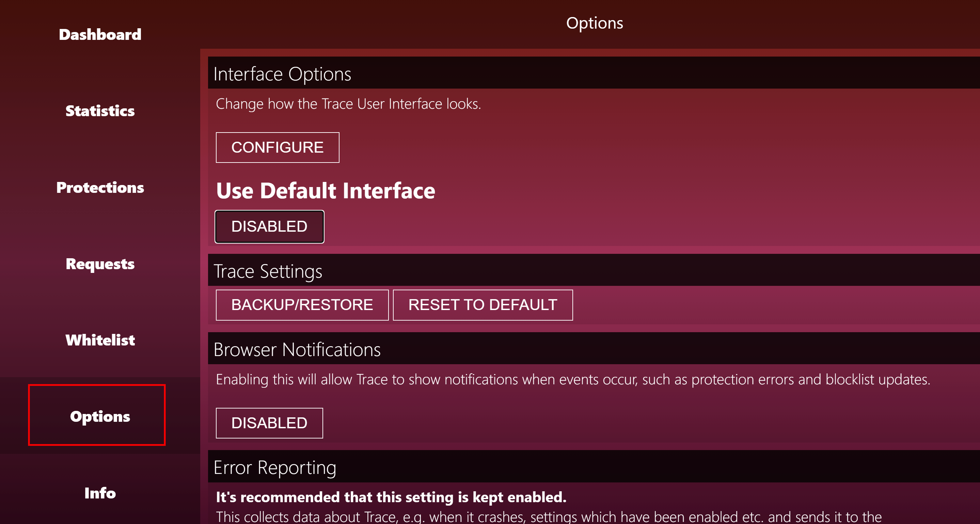Select Requests sidebar item
Screen dimensions: 980x524
[x=100, y=264]
